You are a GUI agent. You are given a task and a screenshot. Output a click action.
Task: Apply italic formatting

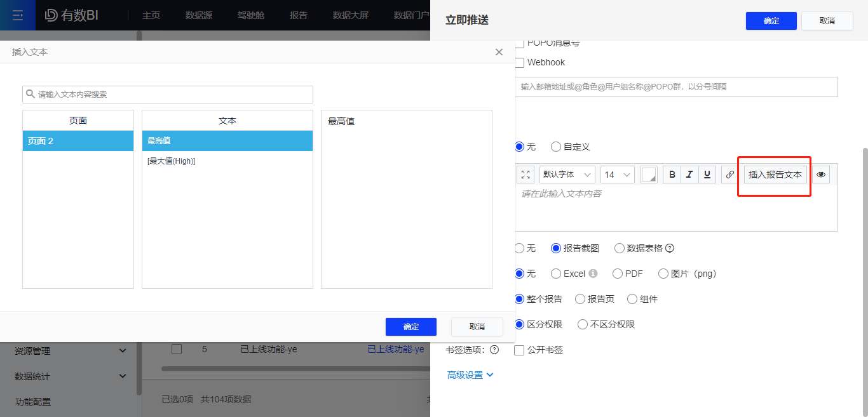pyautogui.click(x=689, y=174)
